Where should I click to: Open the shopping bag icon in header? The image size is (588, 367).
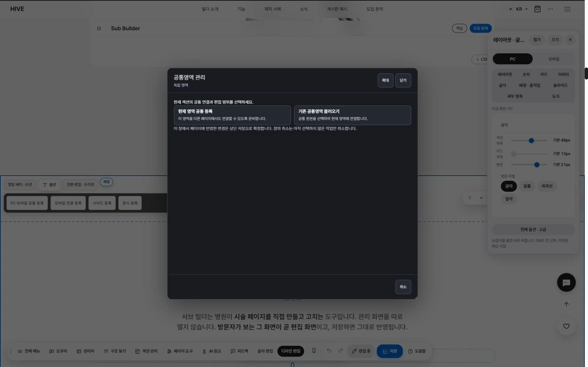[x=537, y=9]
